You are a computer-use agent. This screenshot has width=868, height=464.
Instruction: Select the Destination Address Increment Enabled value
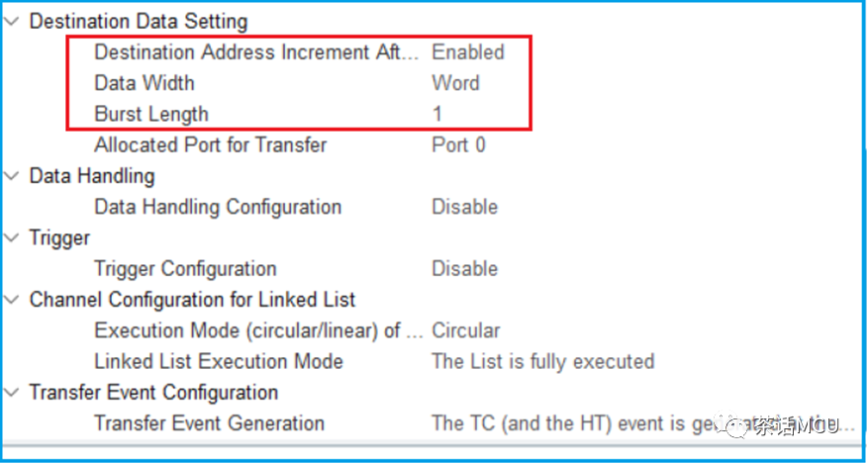[x=468, y=52]
